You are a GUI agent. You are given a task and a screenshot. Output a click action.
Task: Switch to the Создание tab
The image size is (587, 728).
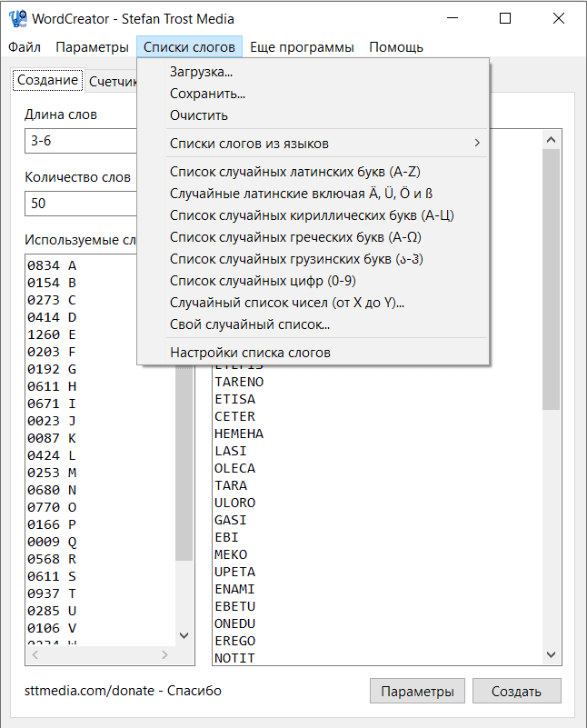click(x=48, y=80)
